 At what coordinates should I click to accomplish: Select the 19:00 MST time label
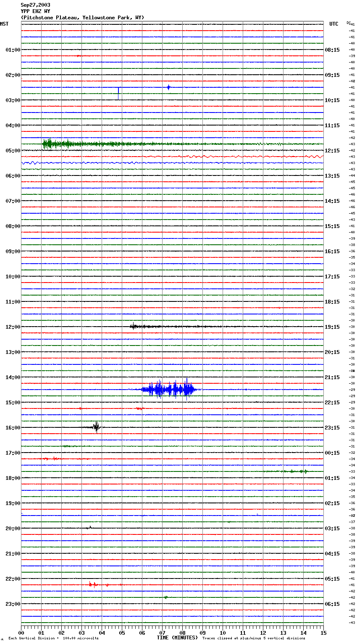pyautogui.click(x=13, y=503)
